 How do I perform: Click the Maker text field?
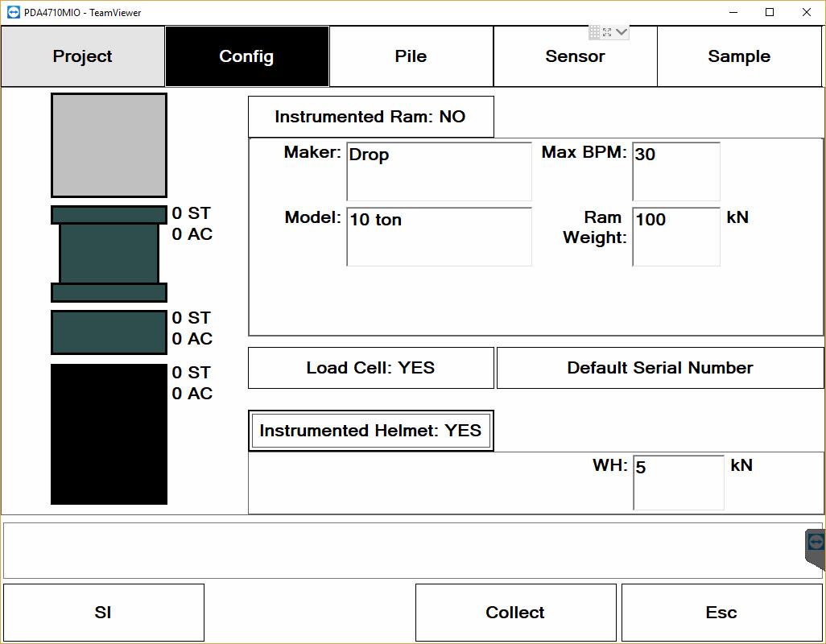(439, 171)
